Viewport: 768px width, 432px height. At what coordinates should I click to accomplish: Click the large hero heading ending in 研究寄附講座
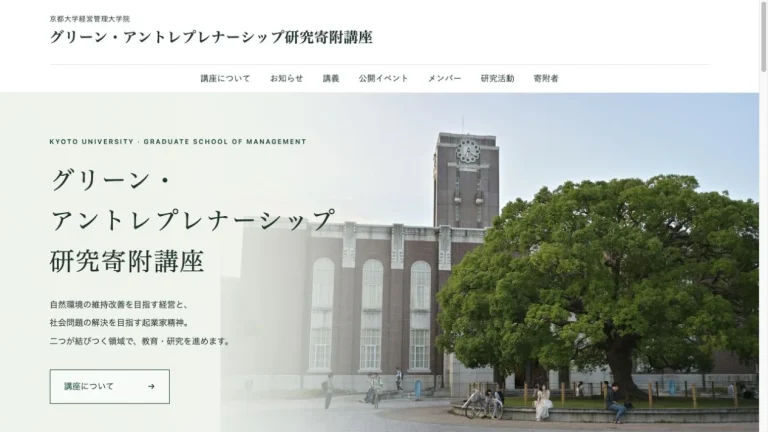[193, 220]
